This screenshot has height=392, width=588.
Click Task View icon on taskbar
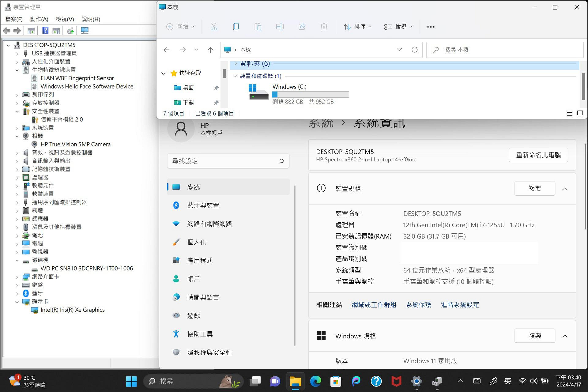point(255,381)
